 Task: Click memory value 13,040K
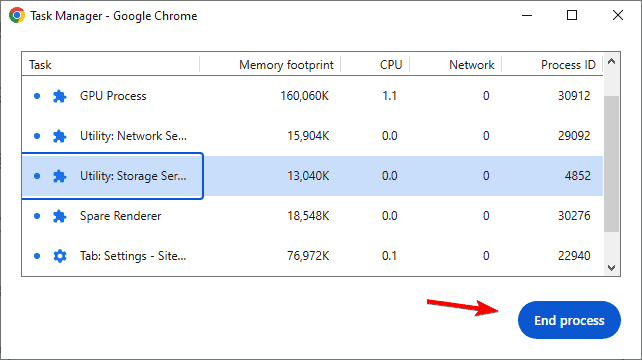[x=308, y=176]
